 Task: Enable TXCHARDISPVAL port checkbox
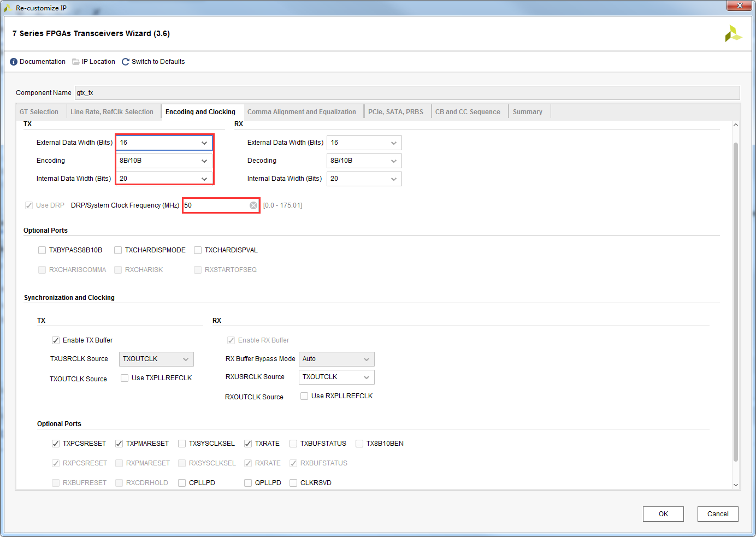pyautogui.click(x=198, y=250)
